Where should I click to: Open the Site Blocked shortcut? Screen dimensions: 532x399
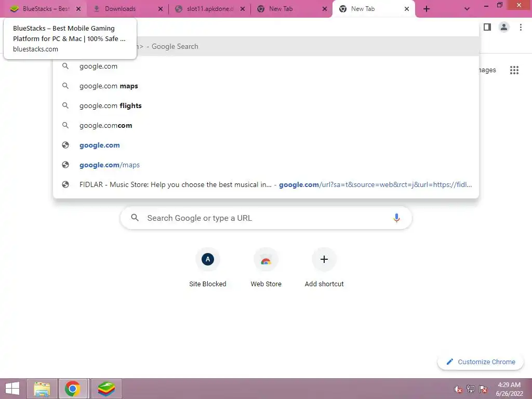click(208, 268)
